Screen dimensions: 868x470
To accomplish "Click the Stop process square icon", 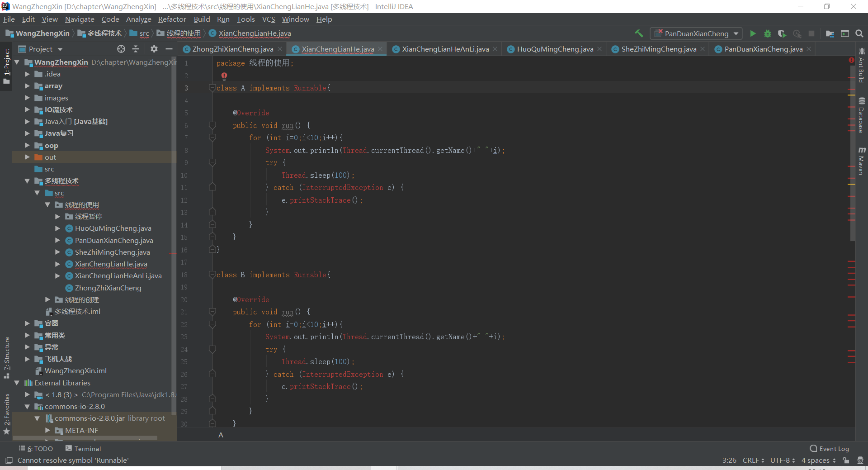I will (x=811, y=33).
